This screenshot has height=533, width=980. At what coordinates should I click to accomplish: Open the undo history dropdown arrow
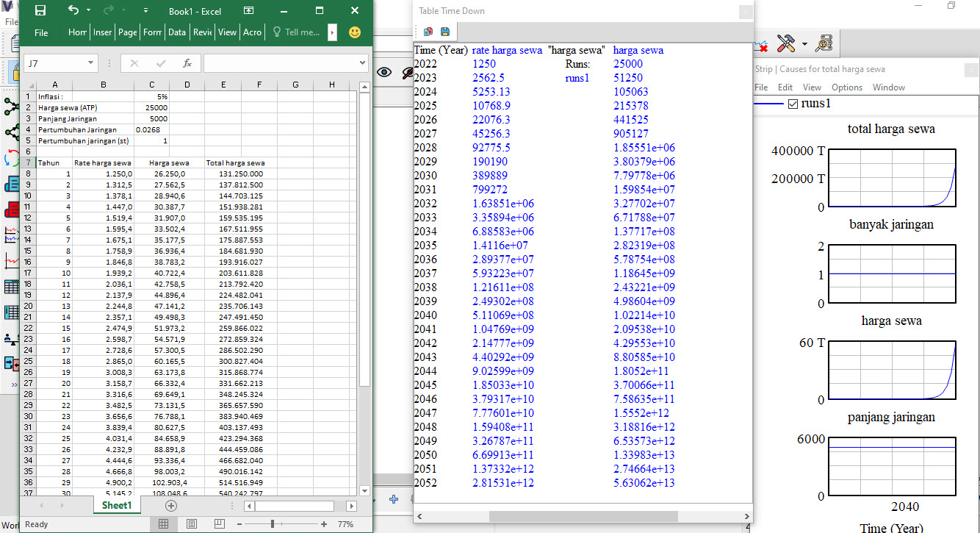point(89,11)
